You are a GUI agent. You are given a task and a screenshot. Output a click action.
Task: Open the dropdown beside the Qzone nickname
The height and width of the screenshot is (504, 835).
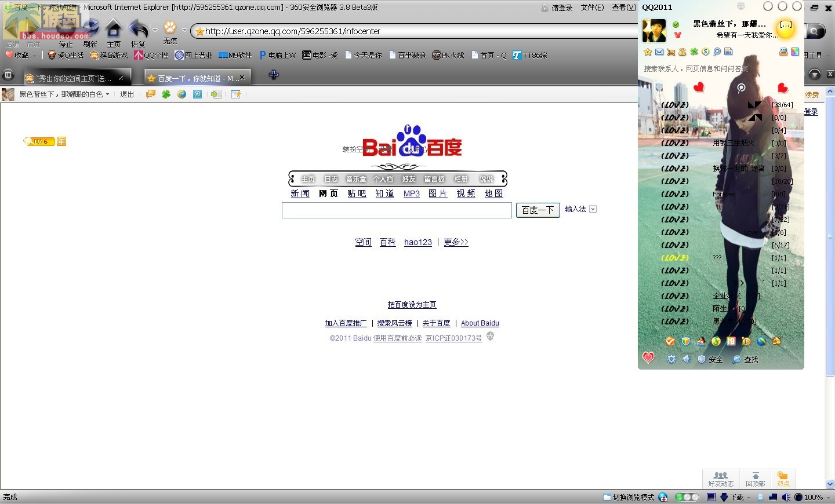point(107,94)
